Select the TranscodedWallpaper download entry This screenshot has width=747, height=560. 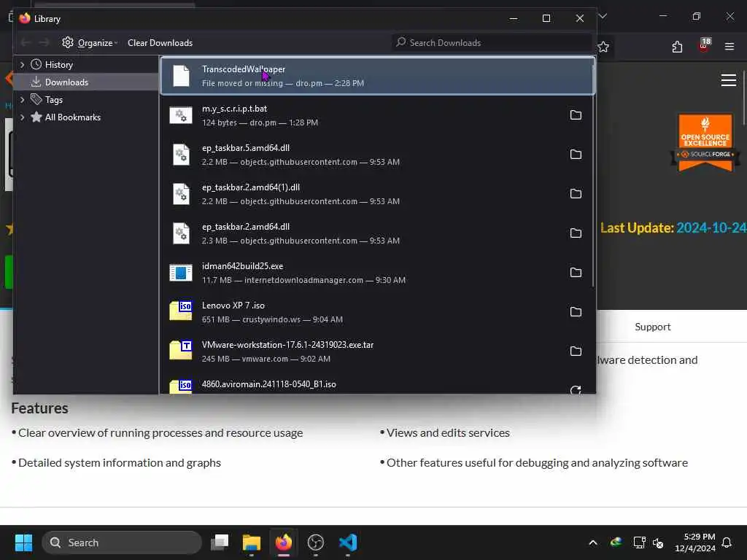[x=378, y=76]
